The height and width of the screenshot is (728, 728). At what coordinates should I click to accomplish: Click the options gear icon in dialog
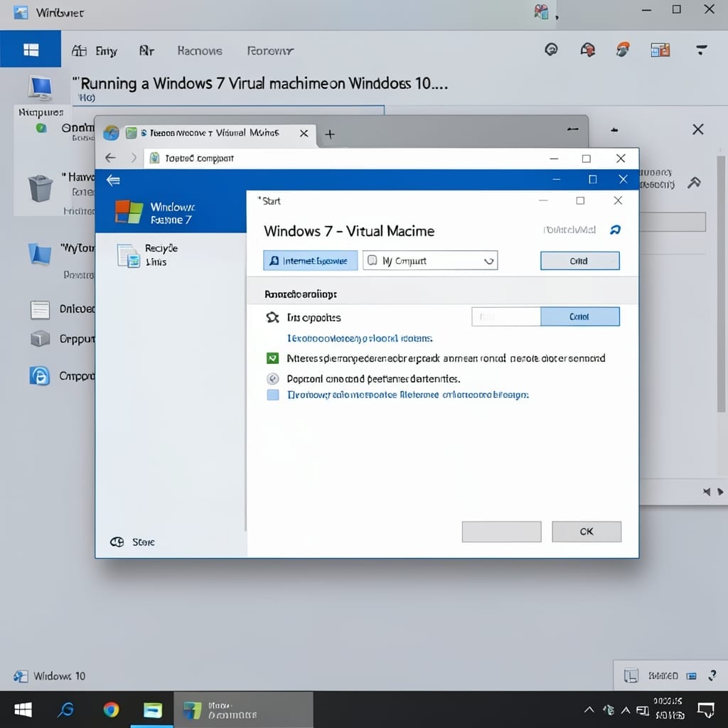pos(272,318)
